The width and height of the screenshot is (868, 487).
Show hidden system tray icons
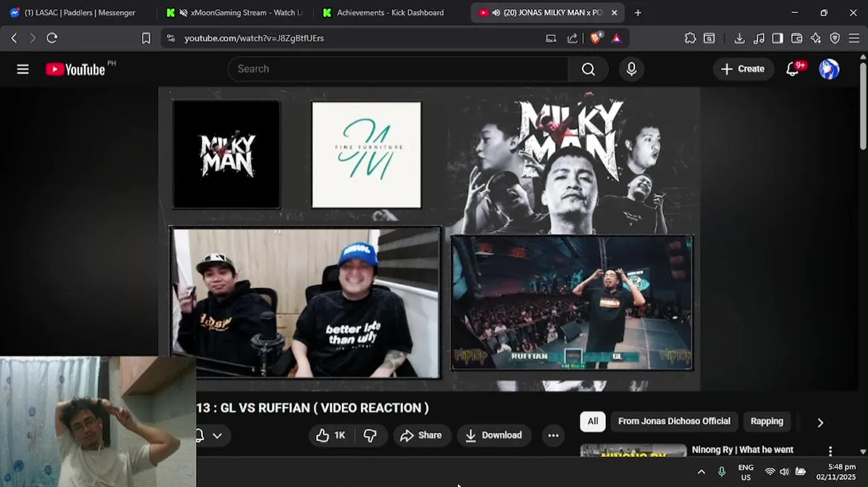tap(701, 472)
